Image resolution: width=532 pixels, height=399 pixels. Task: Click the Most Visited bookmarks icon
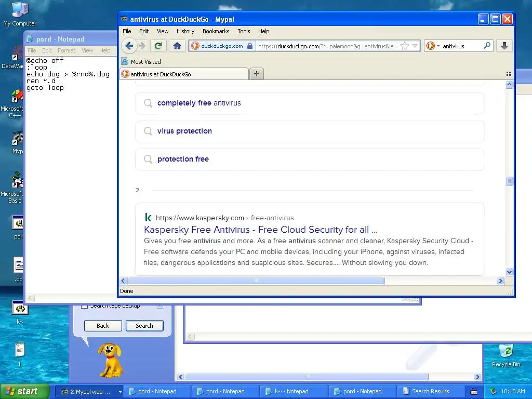125,62
